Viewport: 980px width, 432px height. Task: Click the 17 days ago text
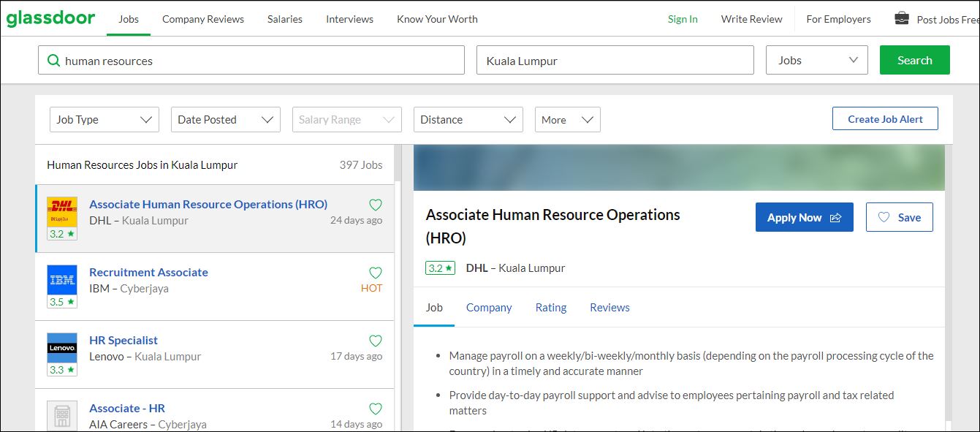(356, 357)
